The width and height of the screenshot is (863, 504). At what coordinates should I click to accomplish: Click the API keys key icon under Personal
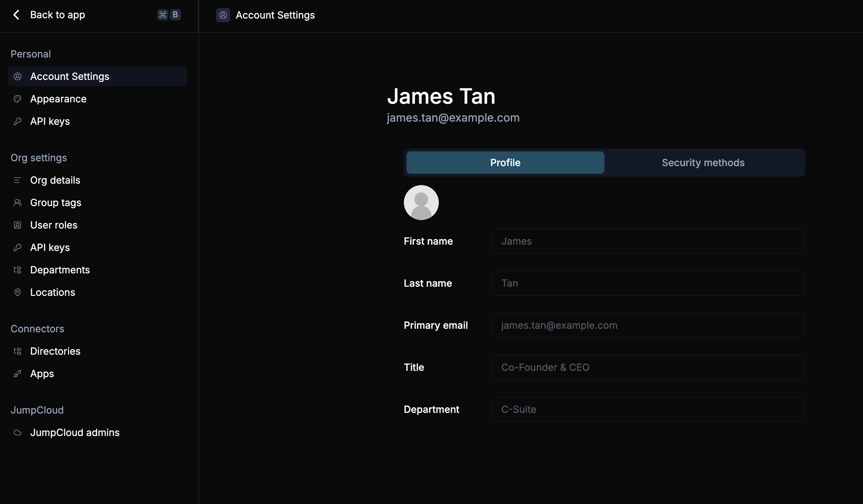tap(18, 121)
